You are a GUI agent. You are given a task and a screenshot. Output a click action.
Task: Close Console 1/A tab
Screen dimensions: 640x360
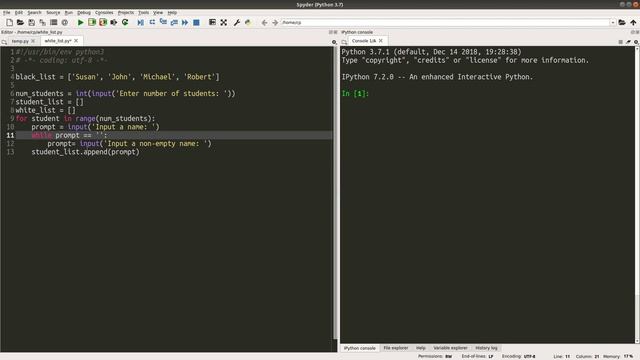tap(381, 41)
